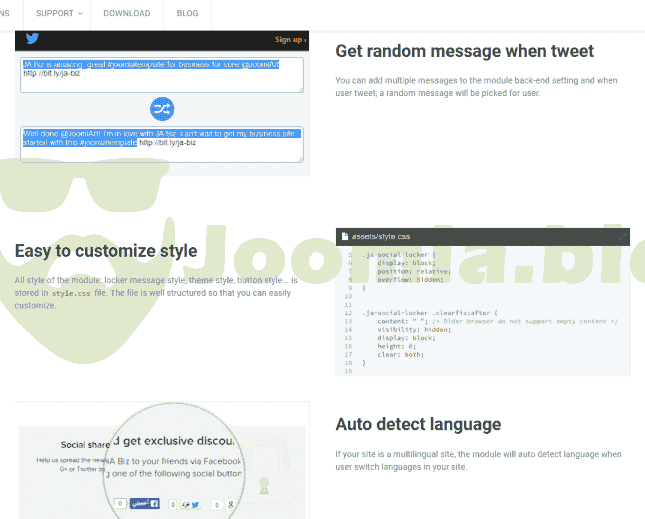Open the Download menu item
Screen dimensions: 645x519
tap(126, 13)
